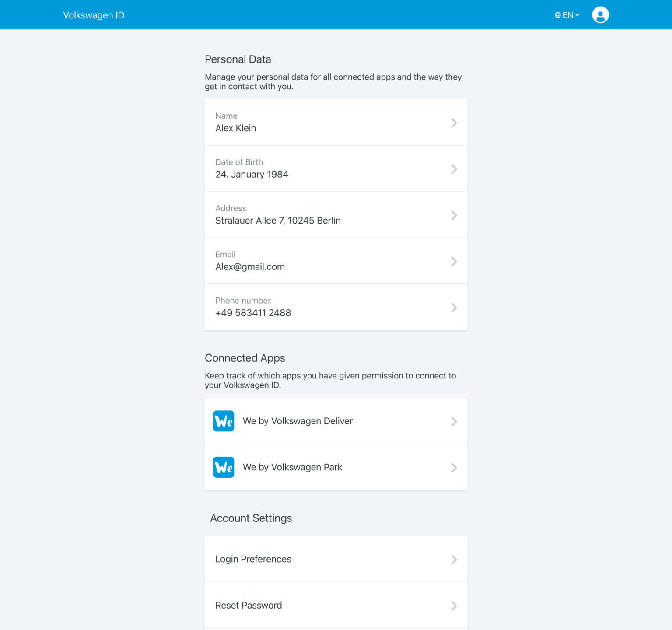Open We by Volkswagen Deliver app
The width and height of the screenshot is (672, 630).
point(336,421)
